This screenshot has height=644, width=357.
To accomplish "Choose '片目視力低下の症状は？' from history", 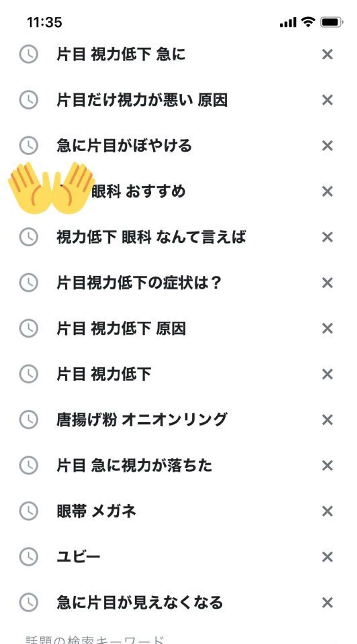I will coord(139,283).
